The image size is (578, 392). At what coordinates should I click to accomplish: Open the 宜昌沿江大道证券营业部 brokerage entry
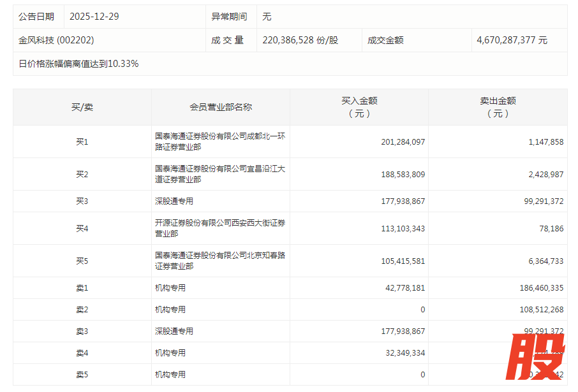(219, 174)
